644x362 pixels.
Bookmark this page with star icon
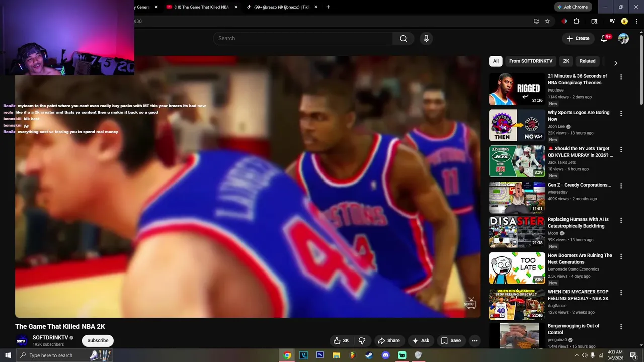[x=547, y=21]
